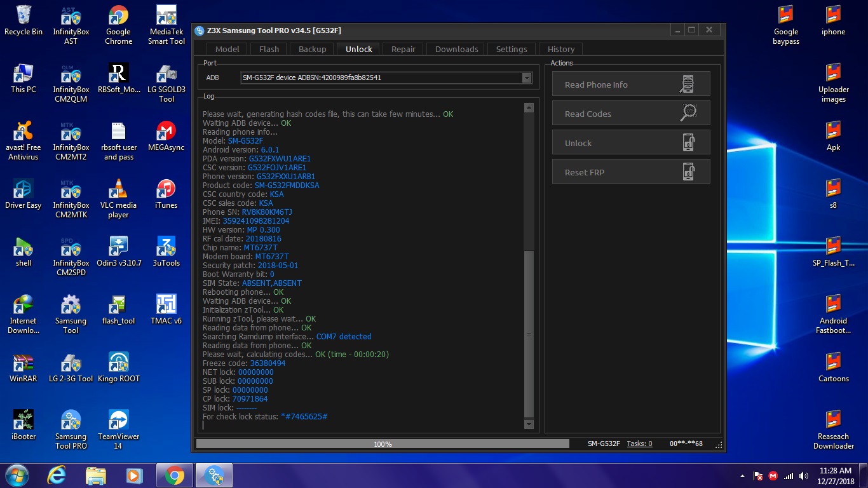Open the Google baypass desktop file
Image resolution: width=868 pixels, height=488 pixels.
[786, 25]
